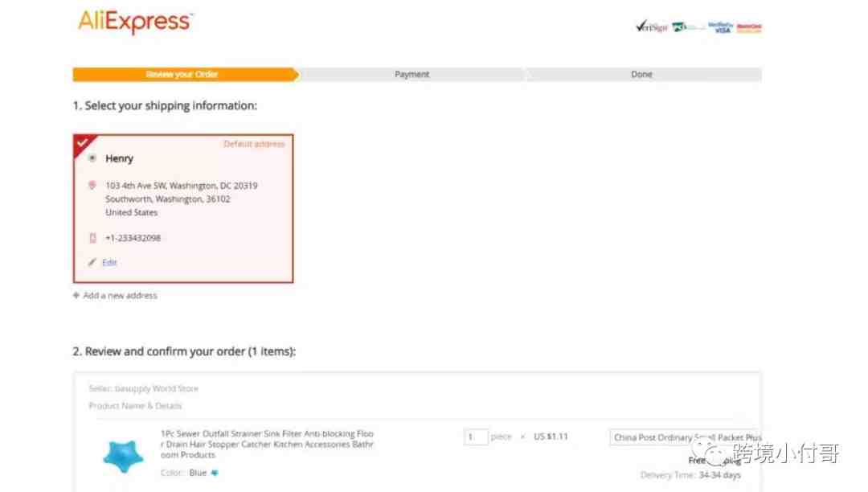Add a new address
868x492 pixels.
coord(120,296)
